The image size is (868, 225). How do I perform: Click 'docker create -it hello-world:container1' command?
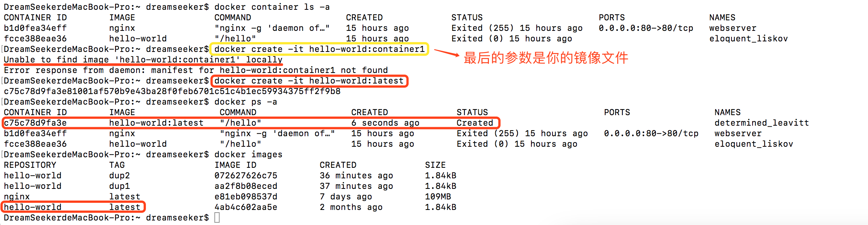click(x=319, y=49)
